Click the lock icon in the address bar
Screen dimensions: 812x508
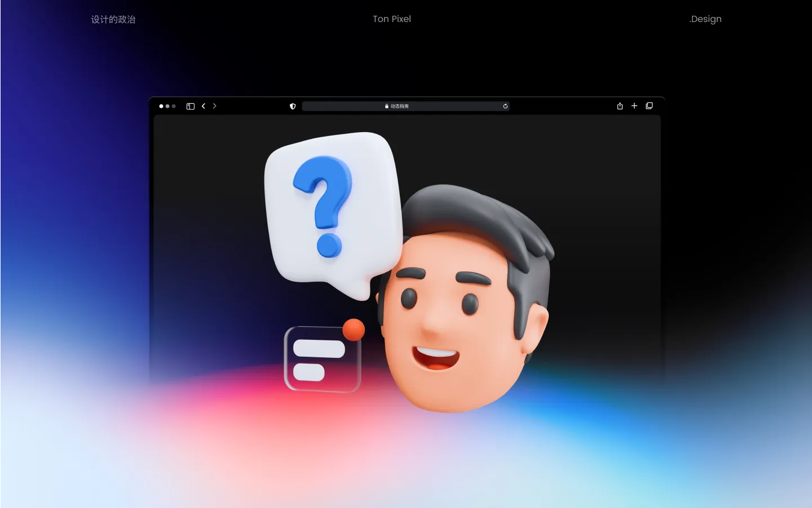coord(387,106)
